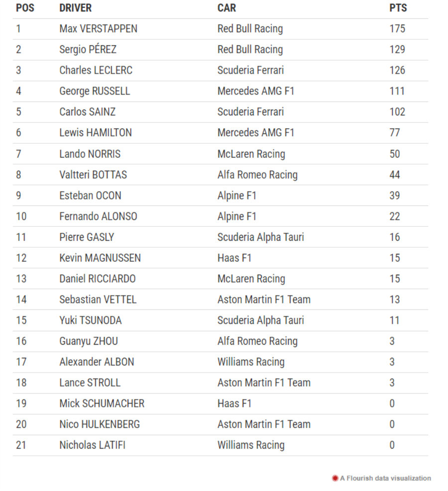The height and width of the screenshot is (491, 448).
Task: Click George RUSSELL's Mercedes AMG F1 cell
Action: tap(256, 91)
